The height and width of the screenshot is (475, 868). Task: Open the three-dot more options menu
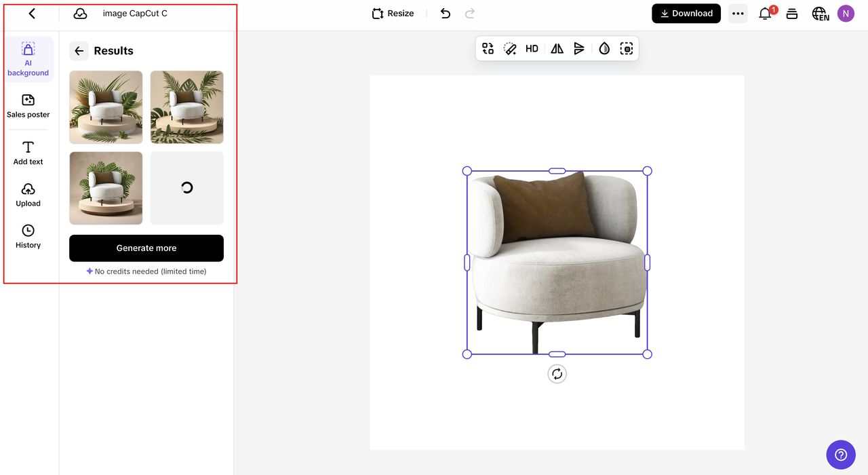[x=738, y=14]
